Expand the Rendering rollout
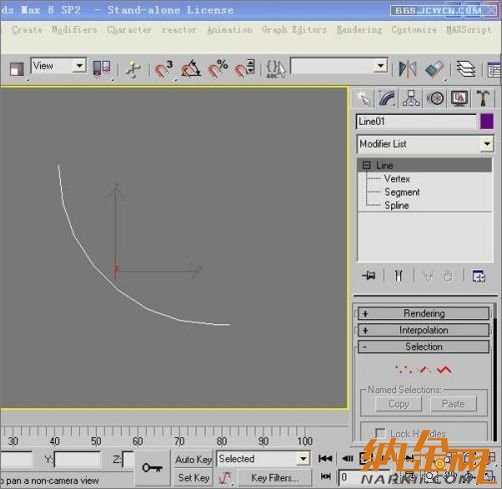502x489 pixels. pos(423,313)
